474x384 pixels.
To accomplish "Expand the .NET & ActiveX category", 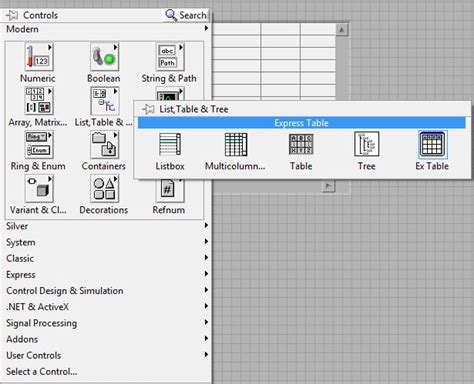I will point(107,307).
